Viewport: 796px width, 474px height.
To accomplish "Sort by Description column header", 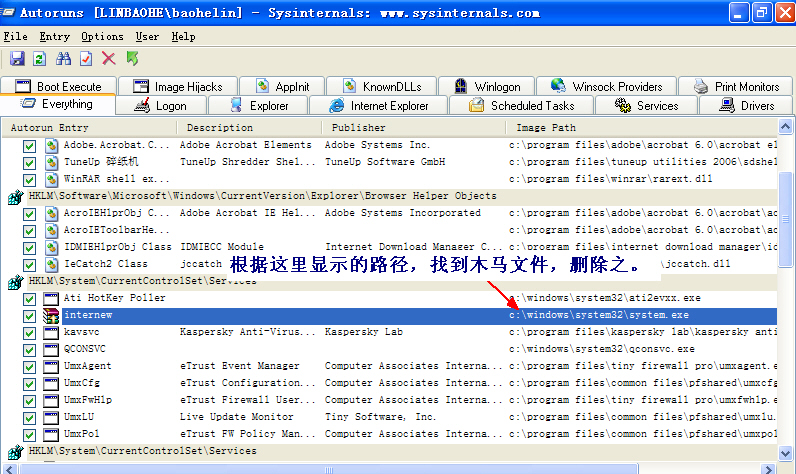I will click(x=251, y=127).
